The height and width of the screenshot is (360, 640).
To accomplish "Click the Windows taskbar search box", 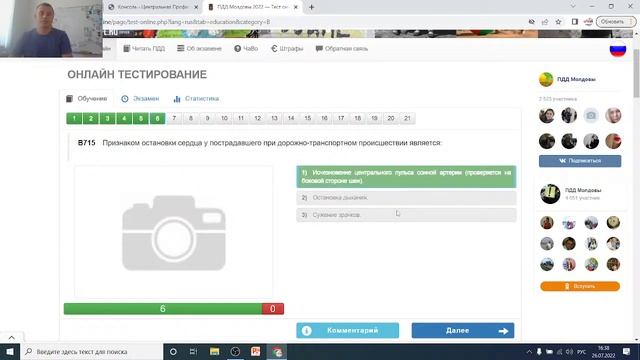I will [x=91, y=351].
